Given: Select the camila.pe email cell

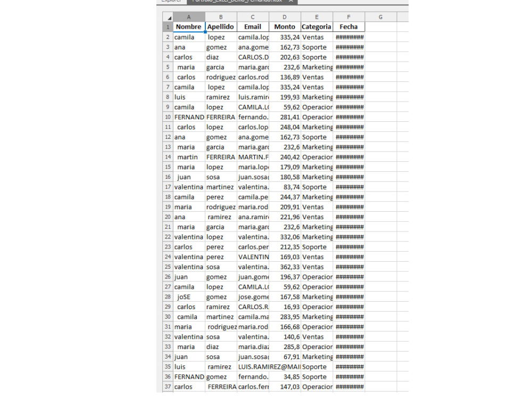Looking at the screenshot, I should pyautogui.click(x=253, y=197).
